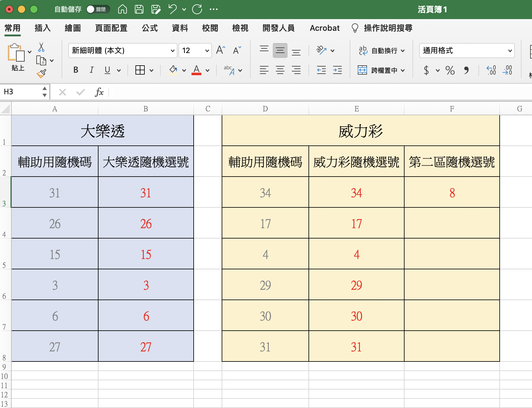
Task: Decrease the indent level
Action: (321, 70)
